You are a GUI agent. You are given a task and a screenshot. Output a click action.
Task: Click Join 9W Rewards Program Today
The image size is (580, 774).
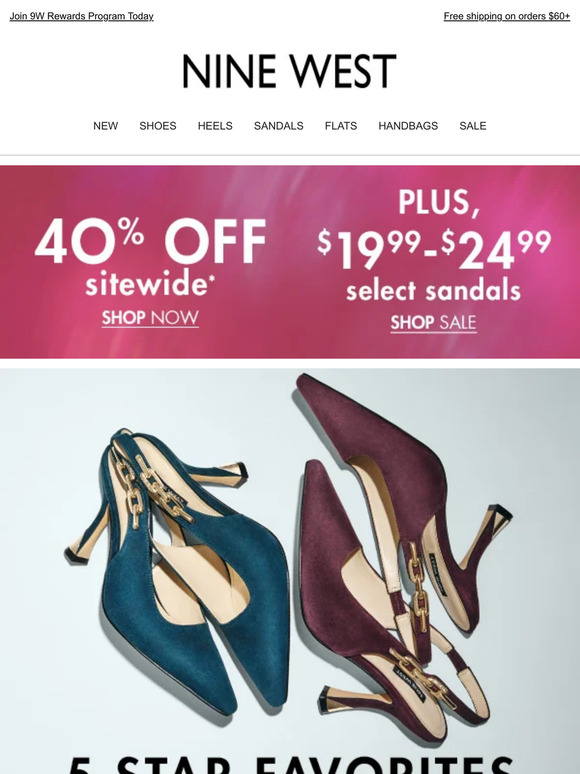click(81, 16)
